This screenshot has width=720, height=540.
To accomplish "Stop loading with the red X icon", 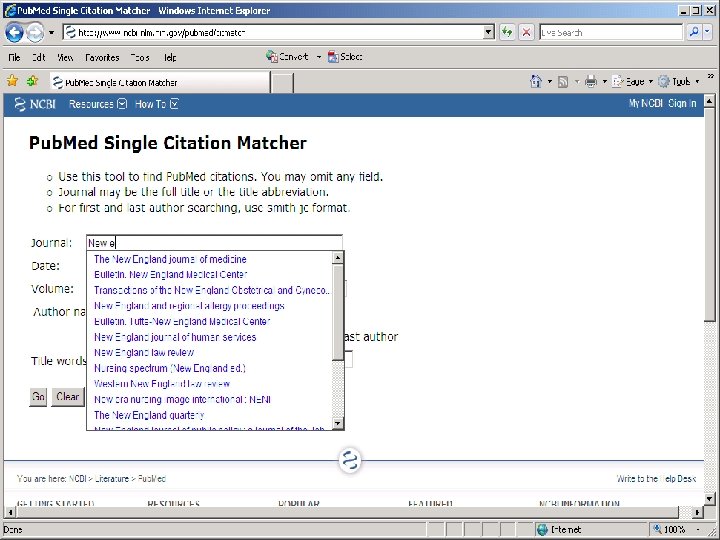I will click(x=526, y=33).
